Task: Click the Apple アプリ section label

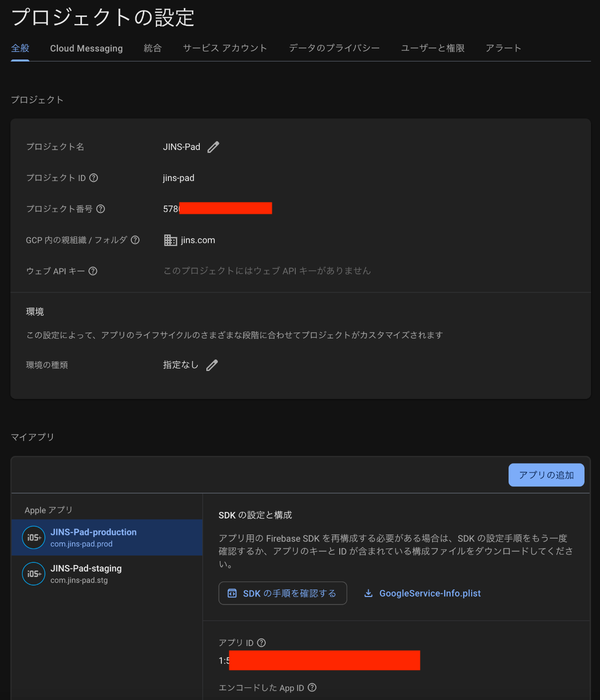Action: (x=48, y=510)
